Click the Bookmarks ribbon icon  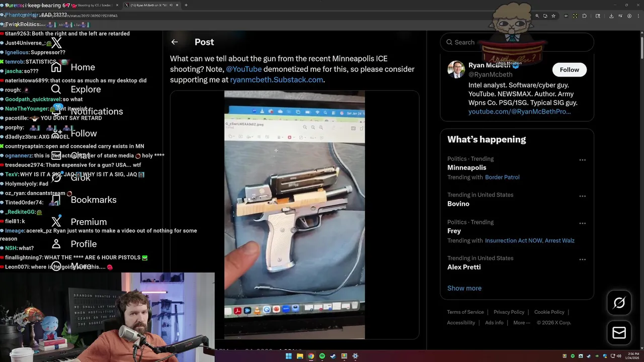(x=56, y=200)
